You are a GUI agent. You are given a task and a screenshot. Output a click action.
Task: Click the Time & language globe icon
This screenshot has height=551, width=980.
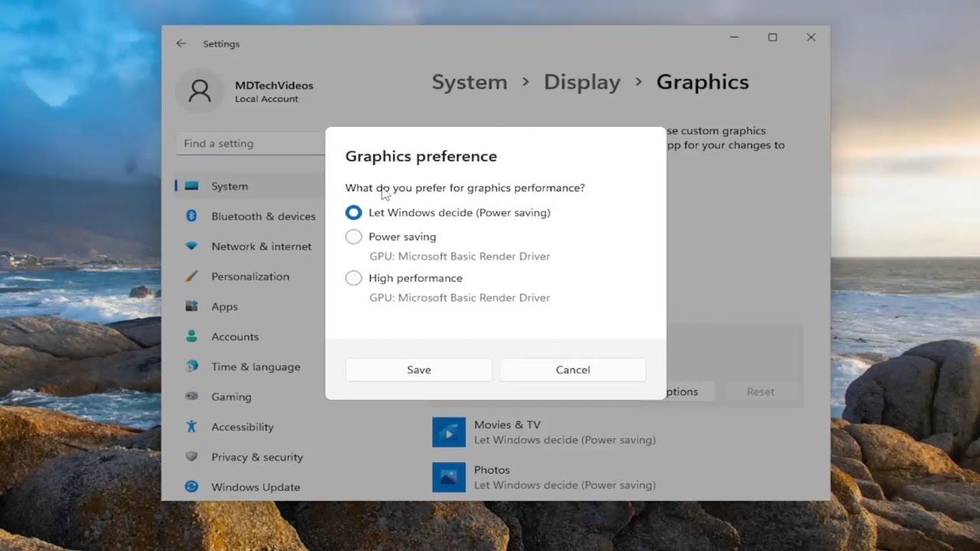click(191, 367)
